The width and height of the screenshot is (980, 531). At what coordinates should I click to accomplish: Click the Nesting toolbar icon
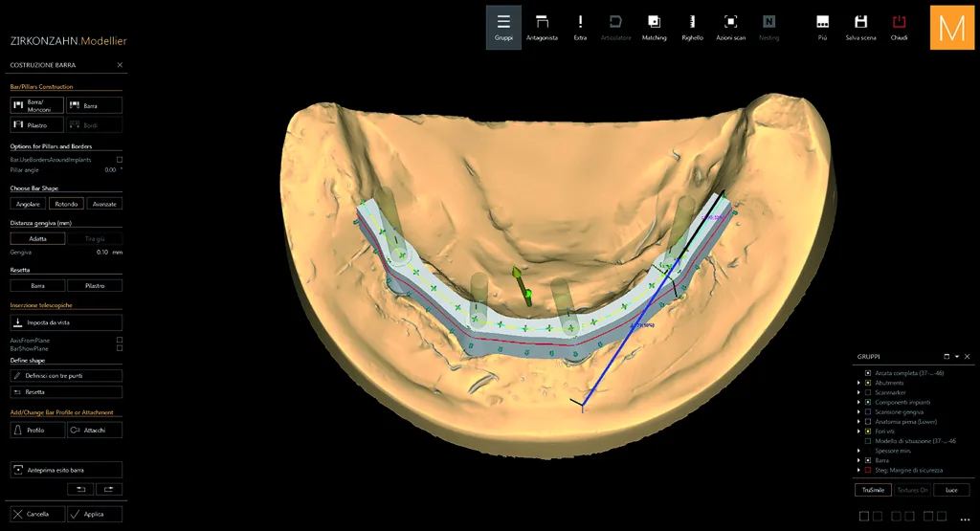pyautogui.click(x=768, y=28)
